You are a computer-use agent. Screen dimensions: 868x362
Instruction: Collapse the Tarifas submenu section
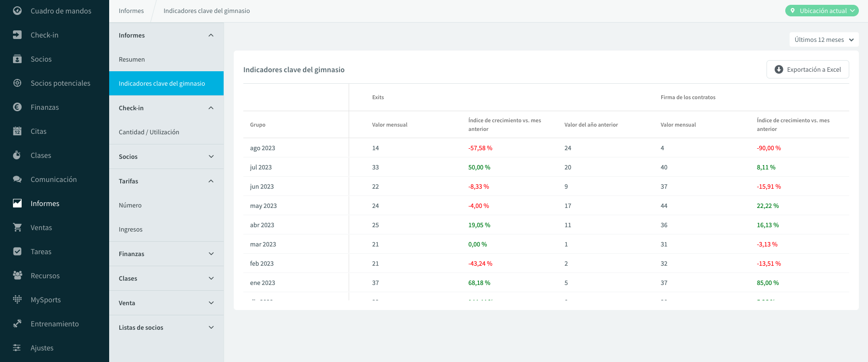[166, 181]
